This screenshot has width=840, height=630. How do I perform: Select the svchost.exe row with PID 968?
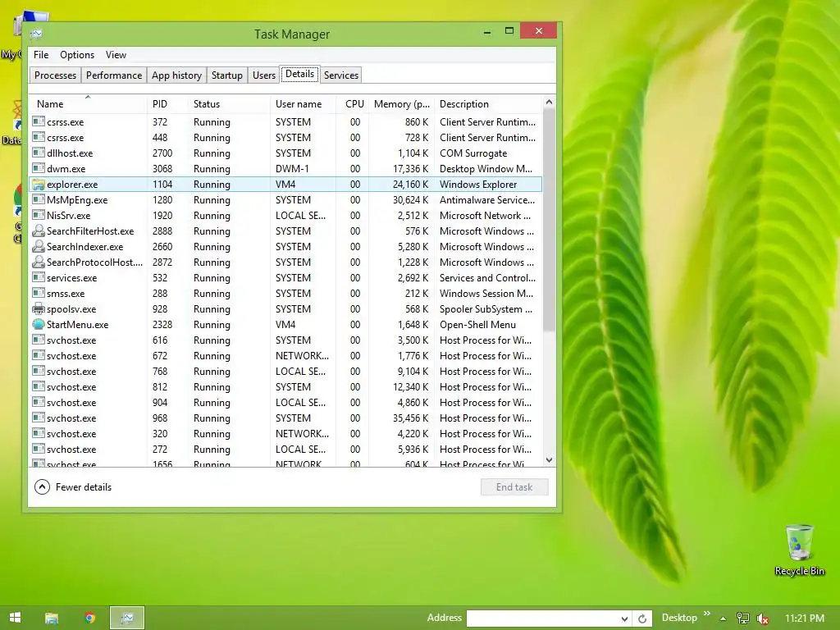point(285,418)
